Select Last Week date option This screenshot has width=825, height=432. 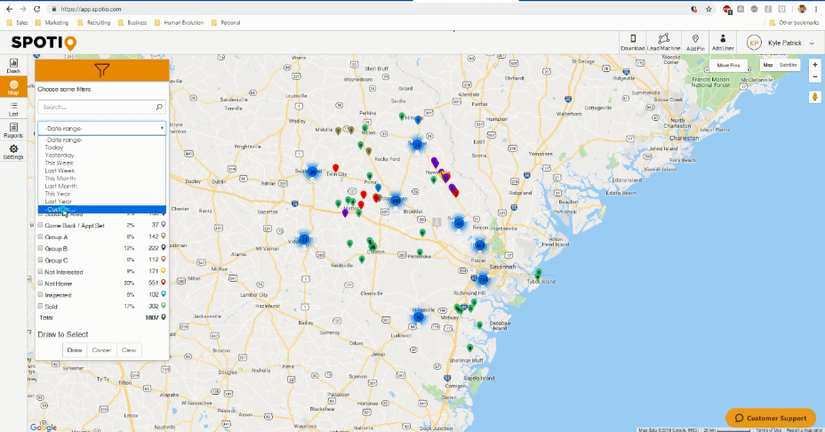point(102,170)
